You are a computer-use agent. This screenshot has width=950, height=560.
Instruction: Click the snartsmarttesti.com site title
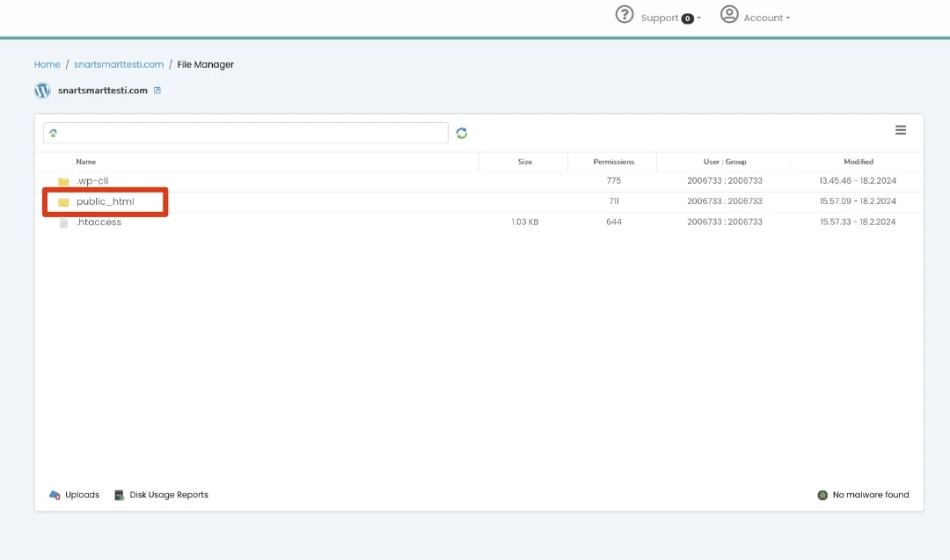click(102, 91)
